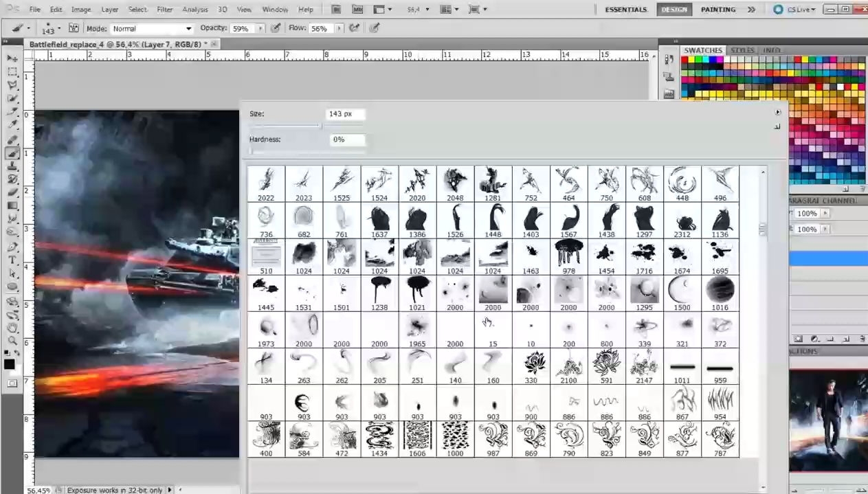The width and height of the screenshot is (868, 494).
Task: Click the brush picker vertical scrollbar thumb
Action: coord(762,229)
